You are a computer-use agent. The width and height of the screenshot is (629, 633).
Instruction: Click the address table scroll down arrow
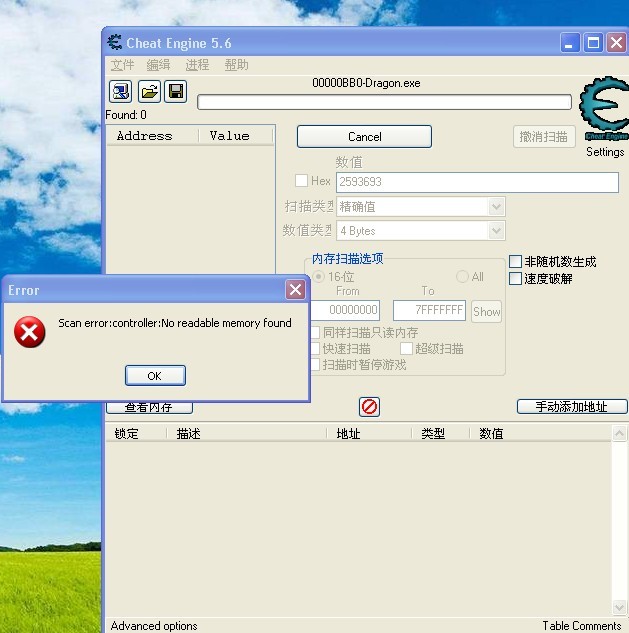coord(619,606)
